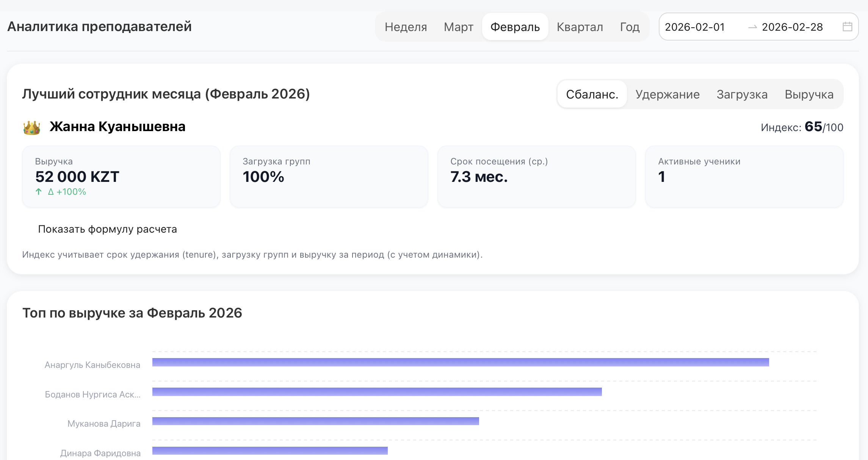Screen dimensions: 868x460
Task: Select the Март period tab
Action: click(458, 27)
